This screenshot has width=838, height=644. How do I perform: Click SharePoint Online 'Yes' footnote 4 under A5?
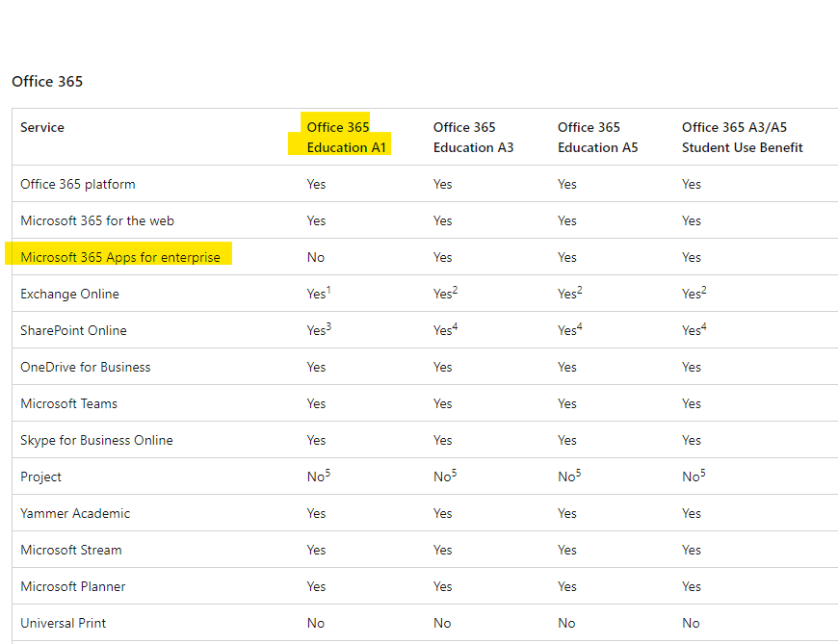(570, 329)
